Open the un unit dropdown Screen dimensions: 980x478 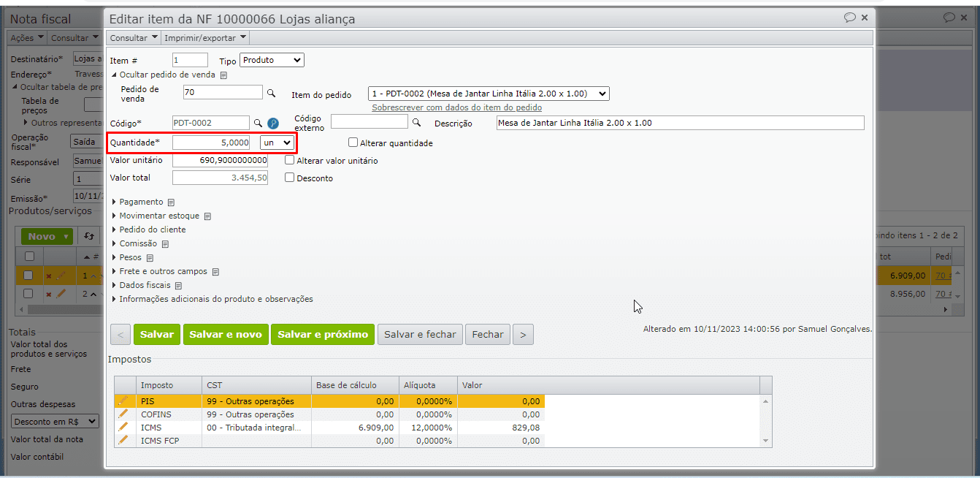click(277, 143)
